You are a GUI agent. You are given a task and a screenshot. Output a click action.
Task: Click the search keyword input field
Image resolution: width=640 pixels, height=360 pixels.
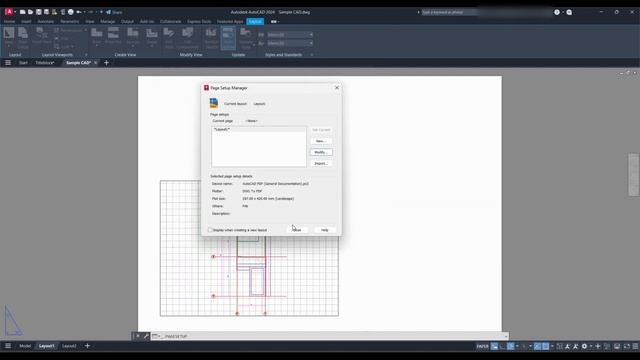click(448, 12)
